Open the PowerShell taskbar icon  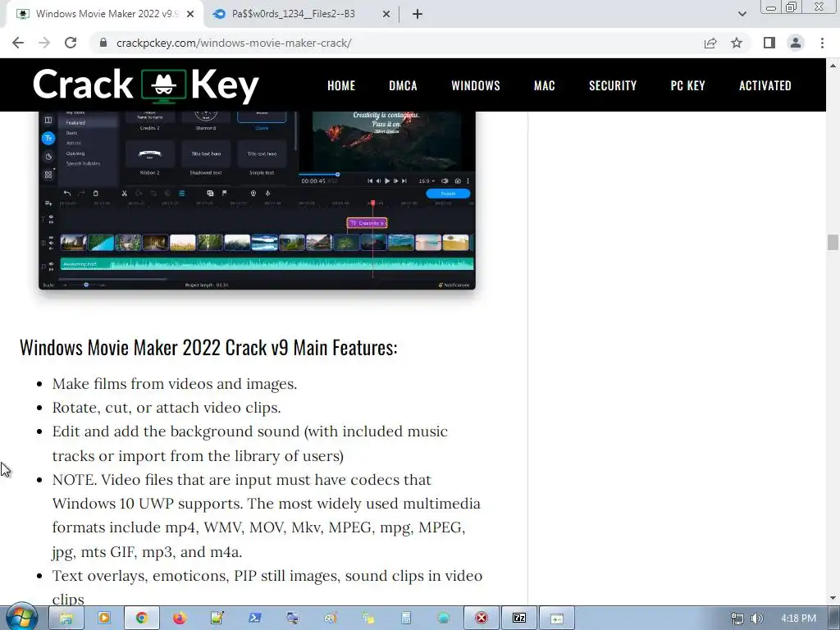pyautogui.click(x=255, y=619)
